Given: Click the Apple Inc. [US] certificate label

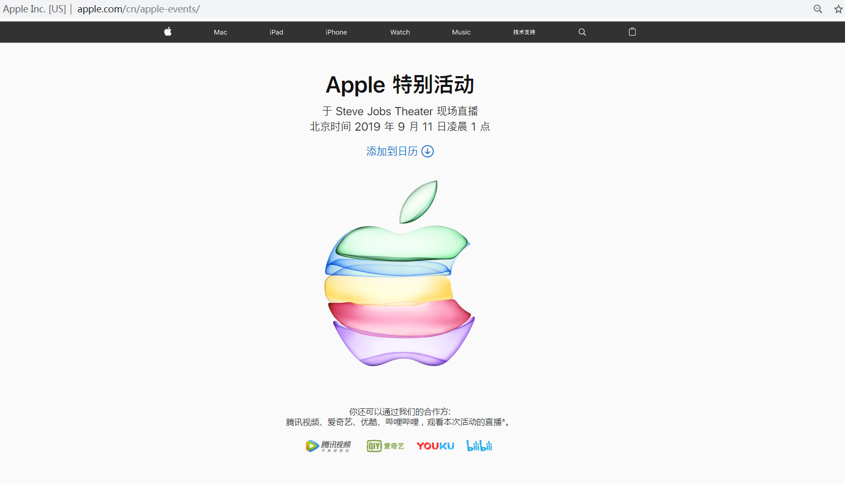Looking at the screenshot, I should click(x=34, y=9).
